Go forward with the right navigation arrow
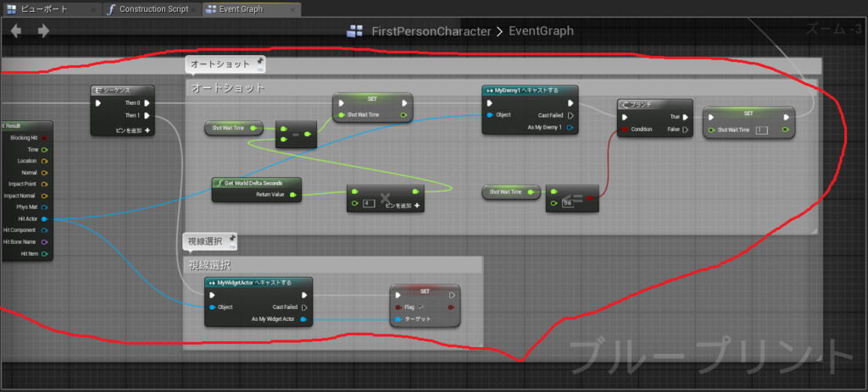The width and height of the screenshot is (868, 392). click(43, 31)
